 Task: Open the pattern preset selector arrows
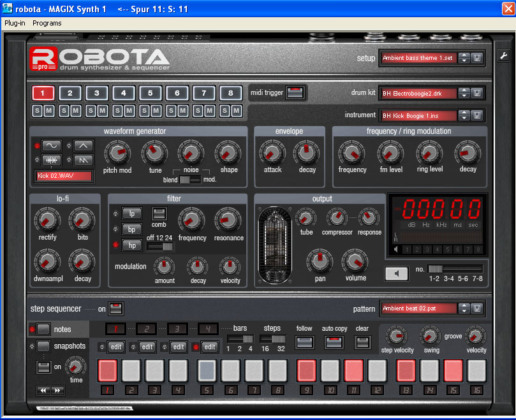(464, 308)
